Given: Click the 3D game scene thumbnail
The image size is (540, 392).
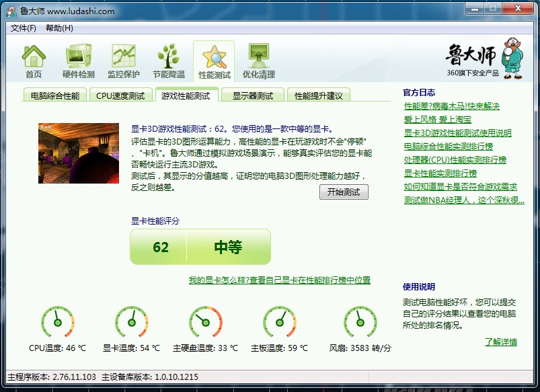Looking at the screenshot, I should (79, 153).
